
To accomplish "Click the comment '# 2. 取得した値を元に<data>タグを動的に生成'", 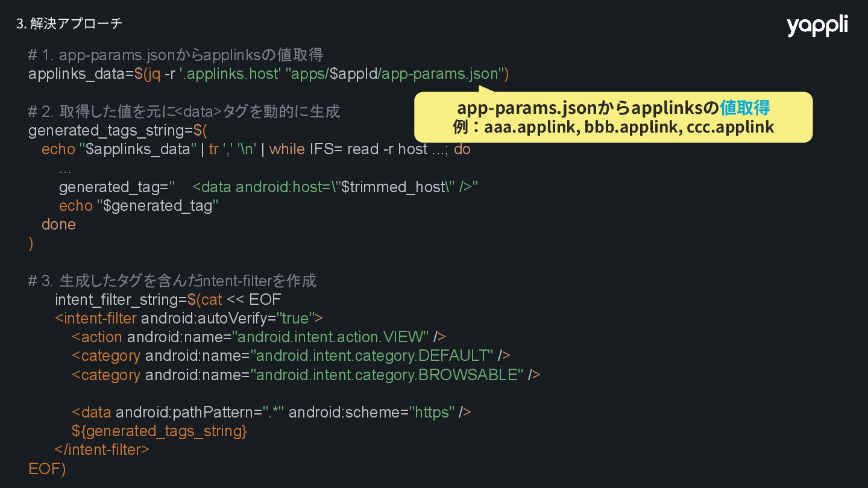I will [184, 111].
